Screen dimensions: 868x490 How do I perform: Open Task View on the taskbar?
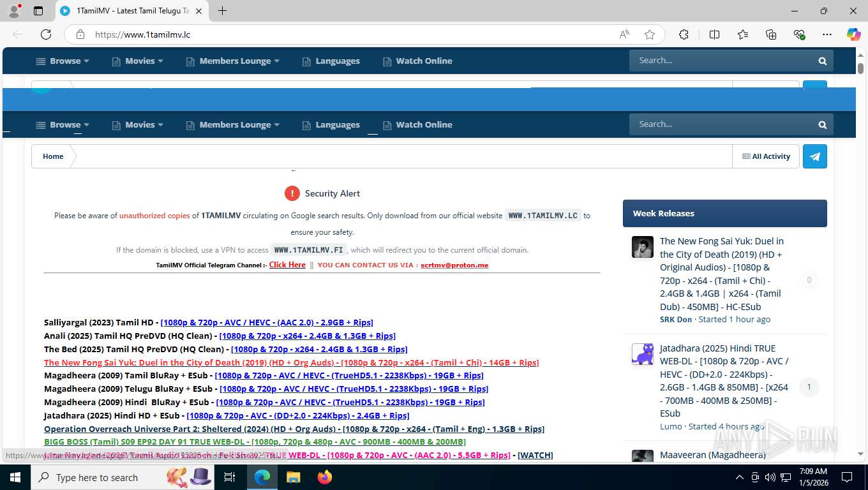point(230,477)
